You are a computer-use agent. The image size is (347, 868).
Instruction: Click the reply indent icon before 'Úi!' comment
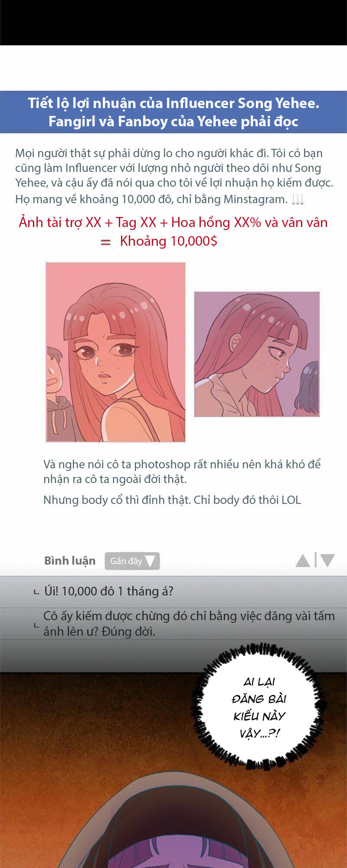pos(36,592)
